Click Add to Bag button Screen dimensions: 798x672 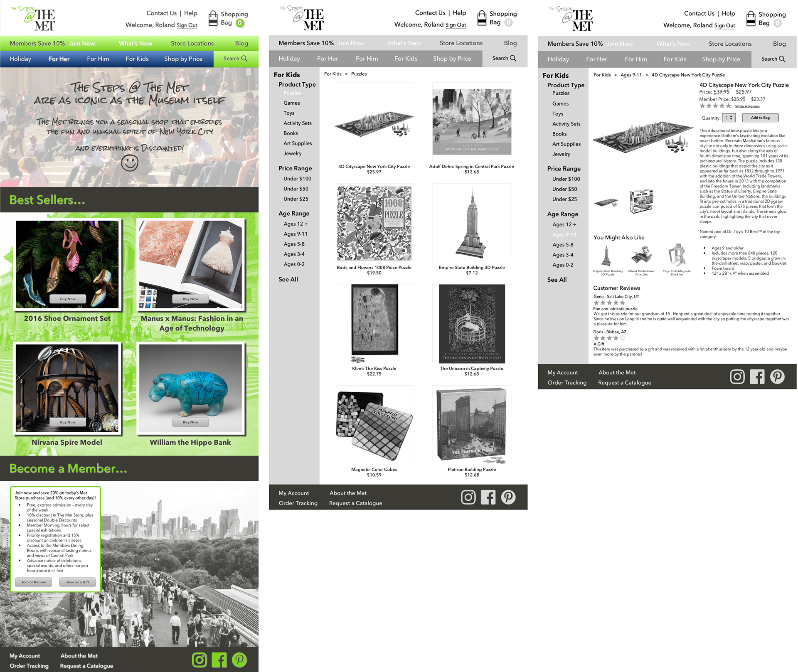click(760, 118)
